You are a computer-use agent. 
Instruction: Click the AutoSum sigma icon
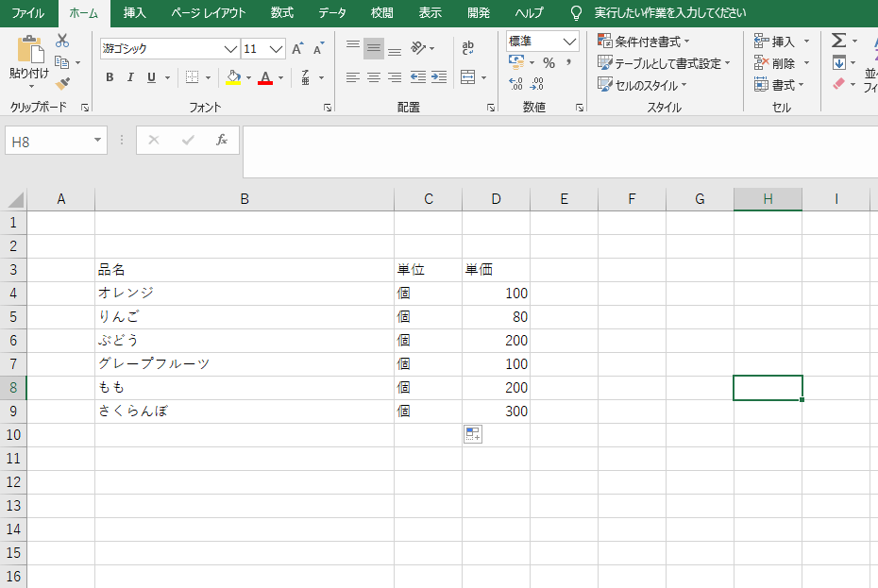click(x=838, y=41)
